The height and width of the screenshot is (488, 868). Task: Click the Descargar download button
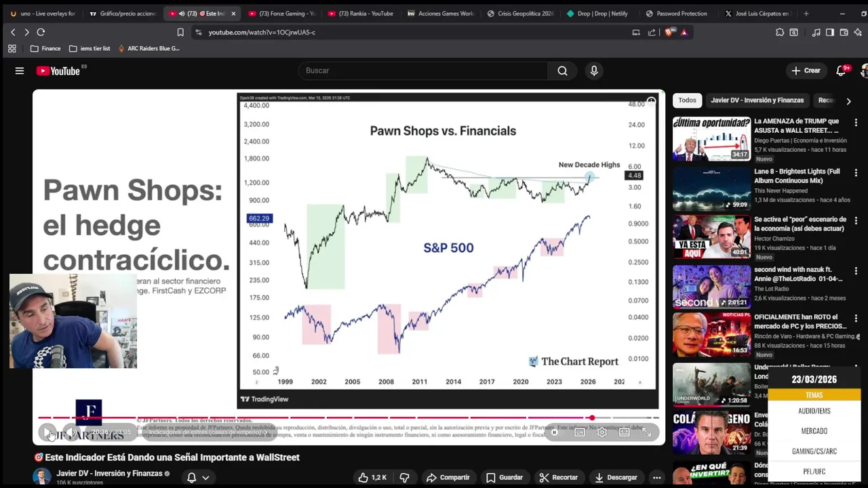[x=616, y=477]
